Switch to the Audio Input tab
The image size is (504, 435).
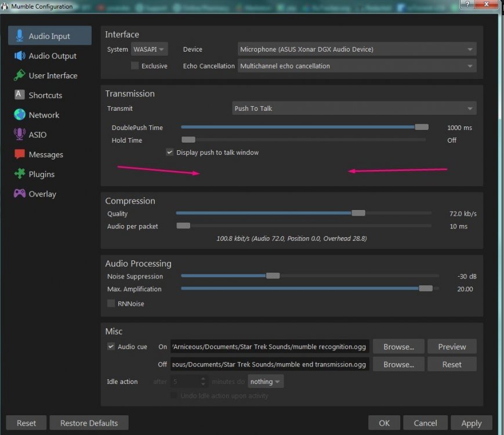[x=49, y=36]
